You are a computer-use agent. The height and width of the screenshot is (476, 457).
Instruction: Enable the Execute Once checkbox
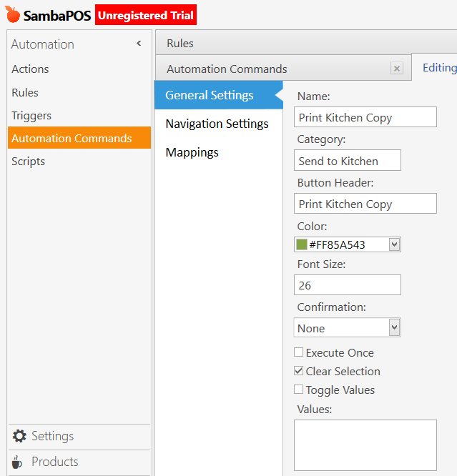[x=298, y=352]
